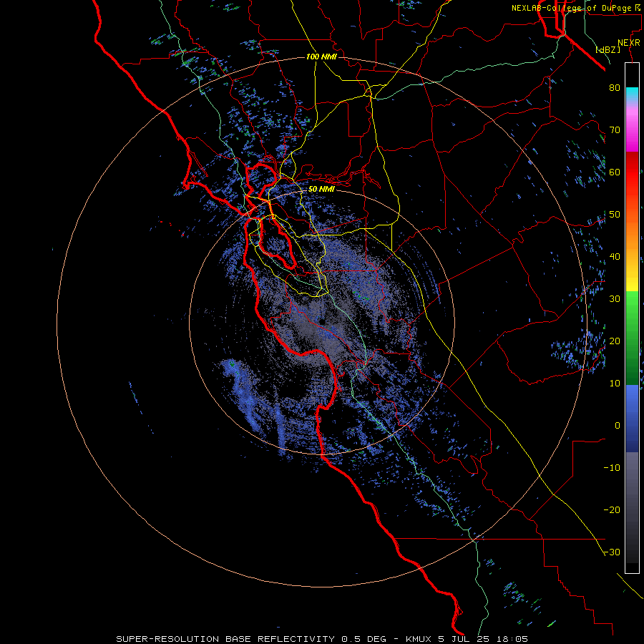Screen dimensions: 644x644
Task: Click the 50 NMI range ring label
Action: tap(321, 190)
